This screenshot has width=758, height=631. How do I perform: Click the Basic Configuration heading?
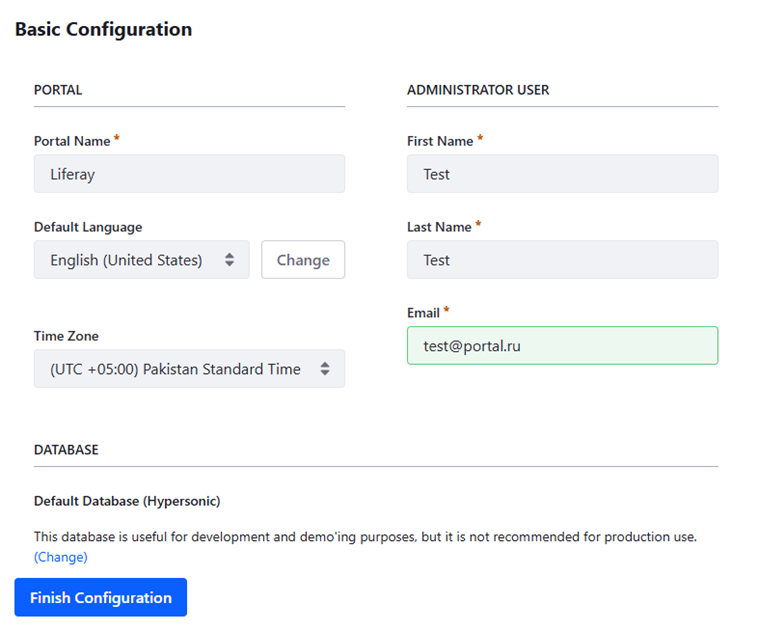pos(103,30)
